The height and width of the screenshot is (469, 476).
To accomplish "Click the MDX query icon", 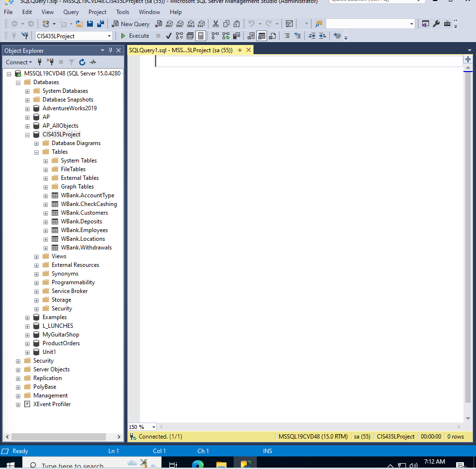I will pyautogui.click(x=169, y=24).
